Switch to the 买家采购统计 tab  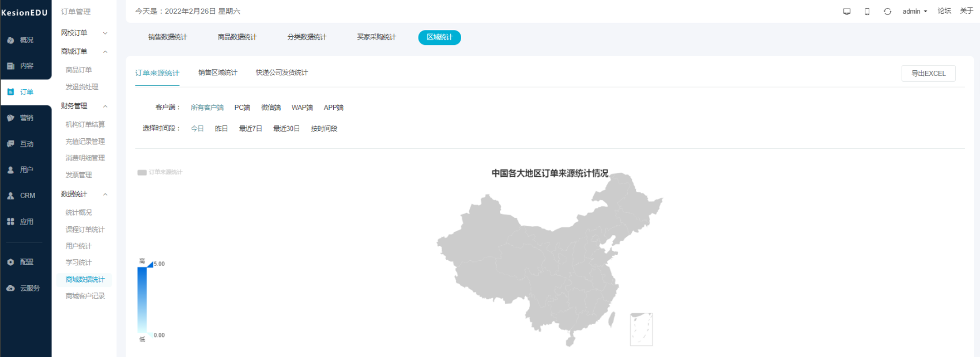(x=376, y=37)
